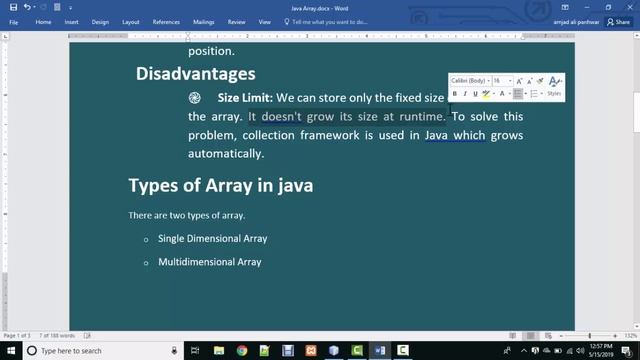This screenshot has width=640, height=360.
Task: Click the first line indent marker on ruler
Action: coord(188,34)
